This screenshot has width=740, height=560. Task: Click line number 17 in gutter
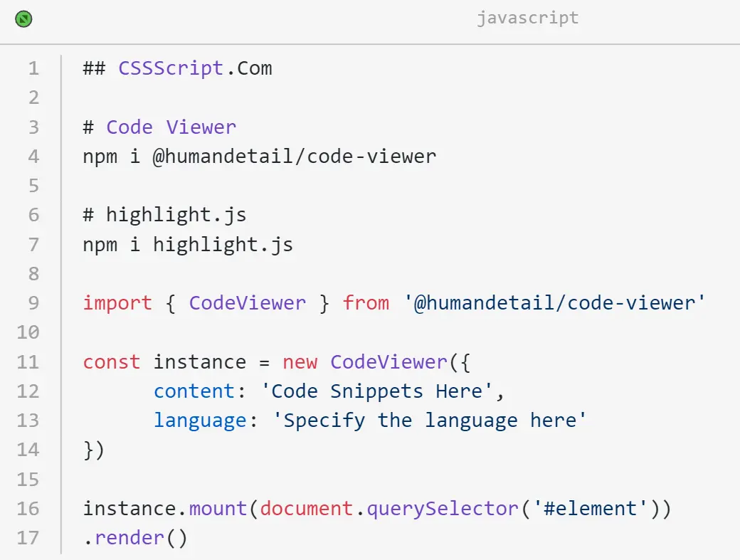28,538
